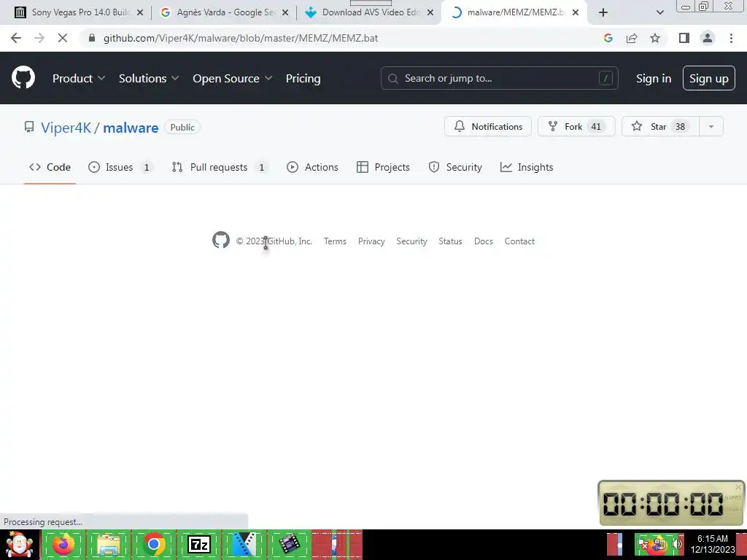
Task: Open File Explorer from the taskbar
Action: [109, 544]
